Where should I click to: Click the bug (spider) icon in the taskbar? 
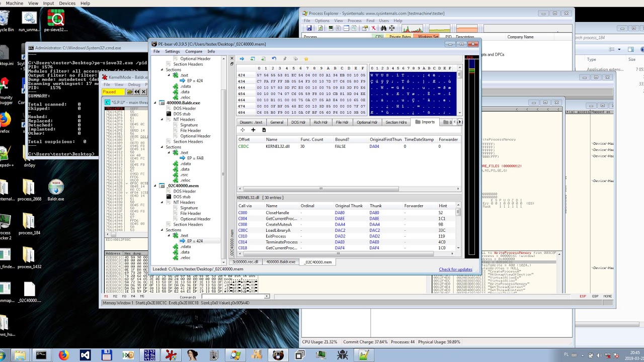tap(343, 355)
